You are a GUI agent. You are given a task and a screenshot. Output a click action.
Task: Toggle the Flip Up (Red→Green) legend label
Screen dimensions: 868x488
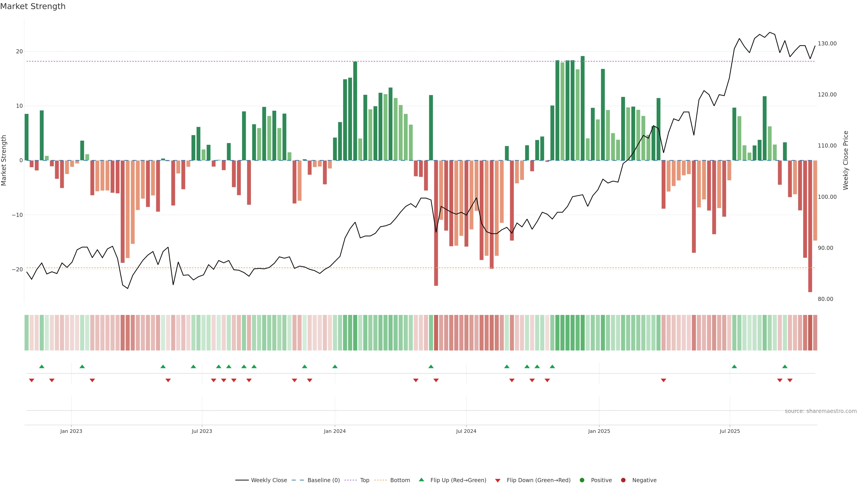tap(458, 480)
